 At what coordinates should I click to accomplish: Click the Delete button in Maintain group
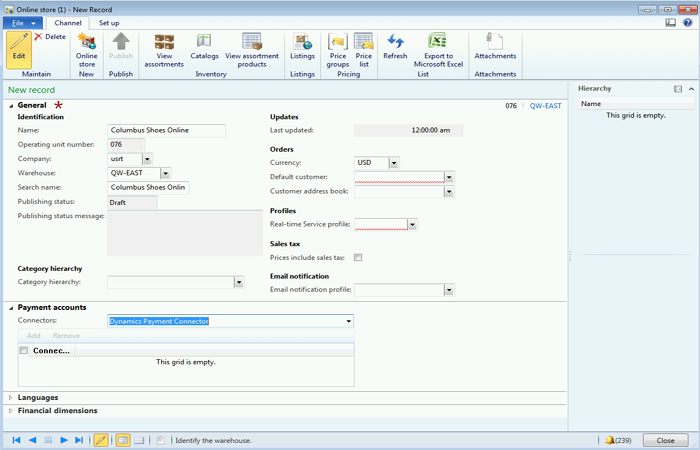[x=50, y=36]
